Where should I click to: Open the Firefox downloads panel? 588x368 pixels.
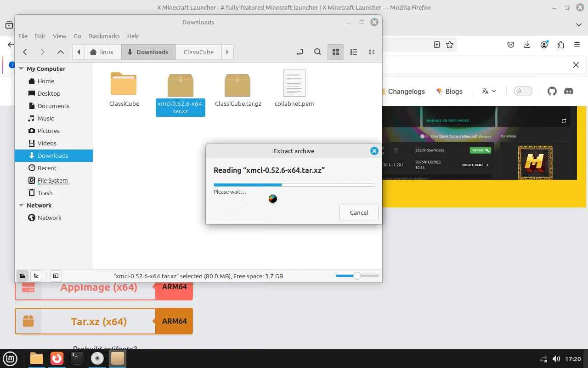527,45
